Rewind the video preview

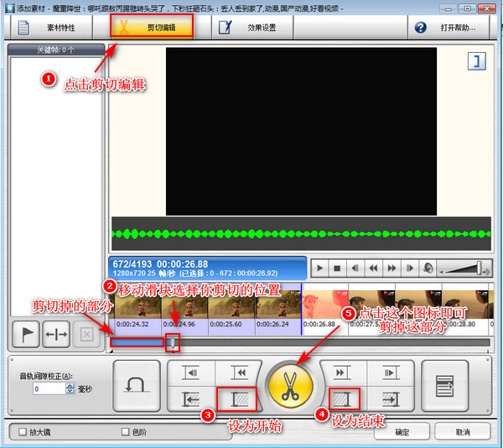tap(373, 268)
